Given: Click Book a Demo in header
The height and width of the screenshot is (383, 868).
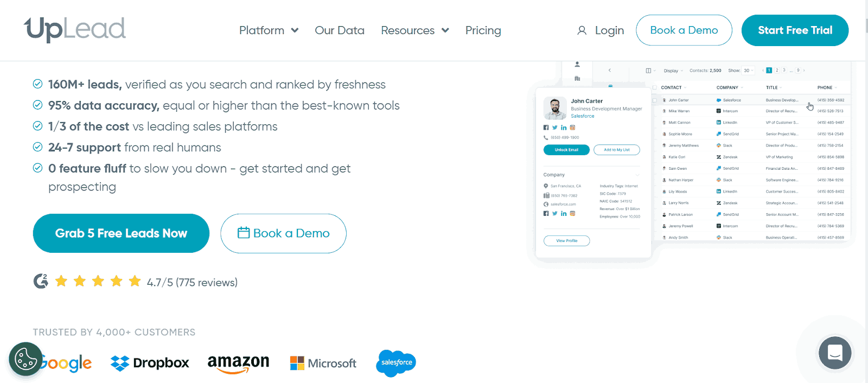Looking at the screenshot, I should point(684,30).
